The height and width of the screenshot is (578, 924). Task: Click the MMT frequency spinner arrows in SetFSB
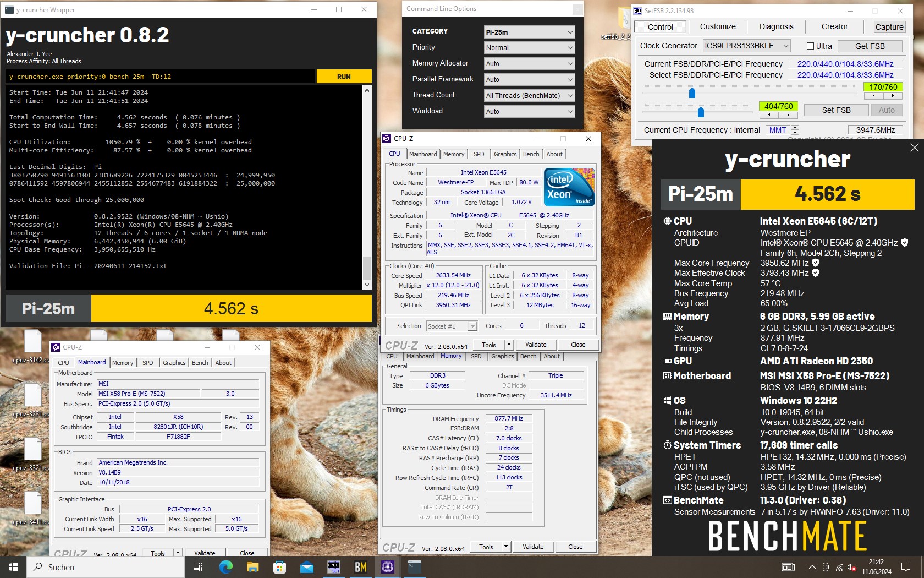point(795,130)
